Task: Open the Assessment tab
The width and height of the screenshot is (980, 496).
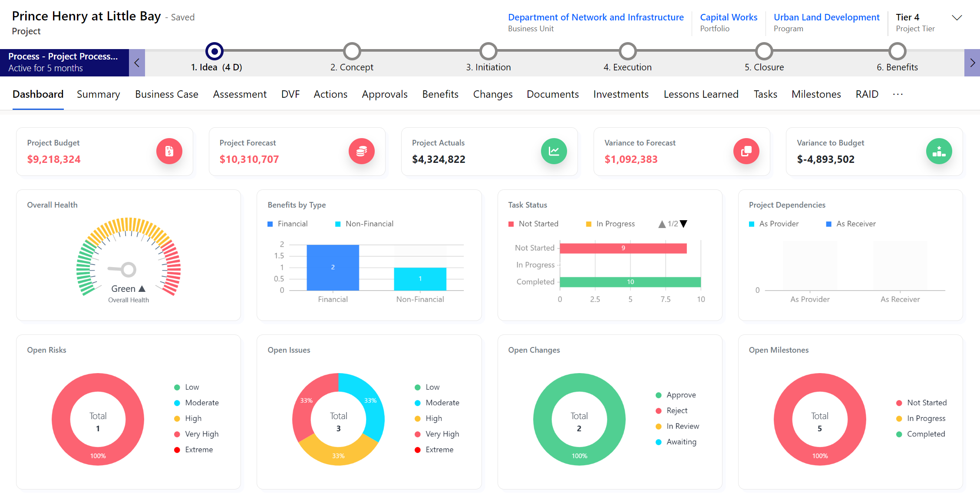Action: coord(240,94)
